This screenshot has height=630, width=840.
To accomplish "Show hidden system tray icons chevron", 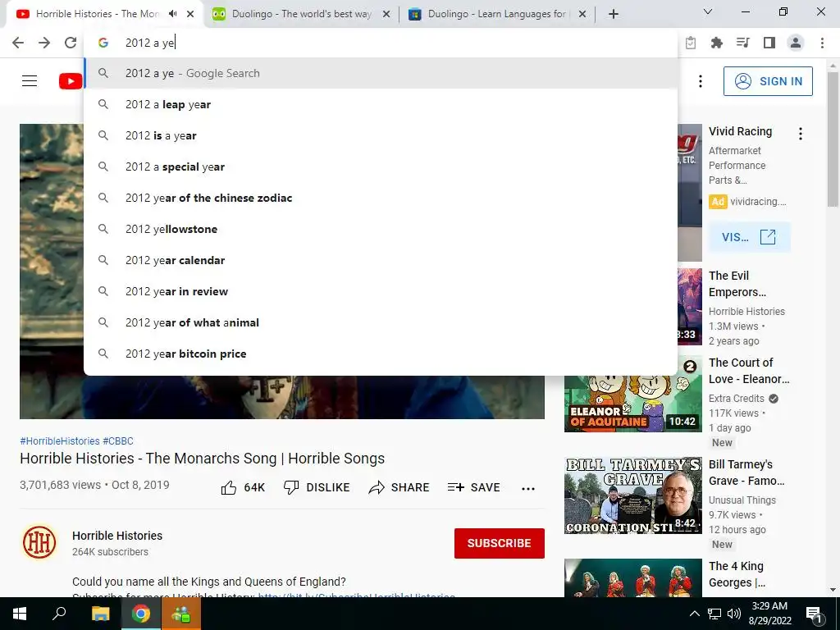I will point(694,614).
